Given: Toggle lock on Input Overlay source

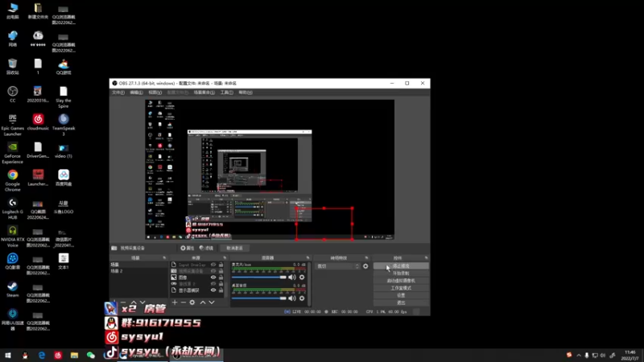Looking at the screenshot, I should tap(221, 265).
